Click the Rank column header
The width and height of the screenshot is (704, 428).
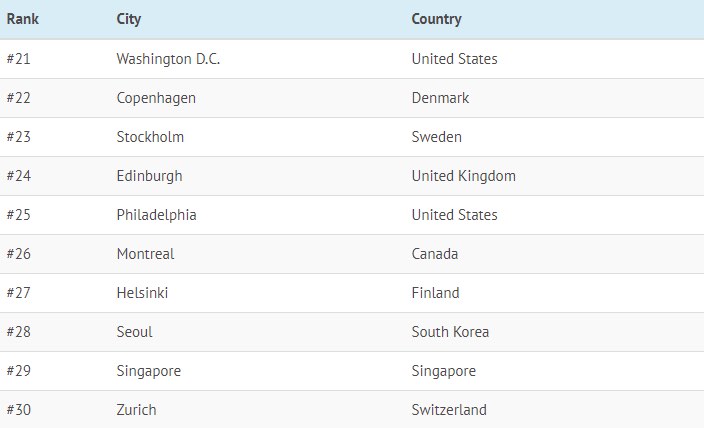(22, 19)
